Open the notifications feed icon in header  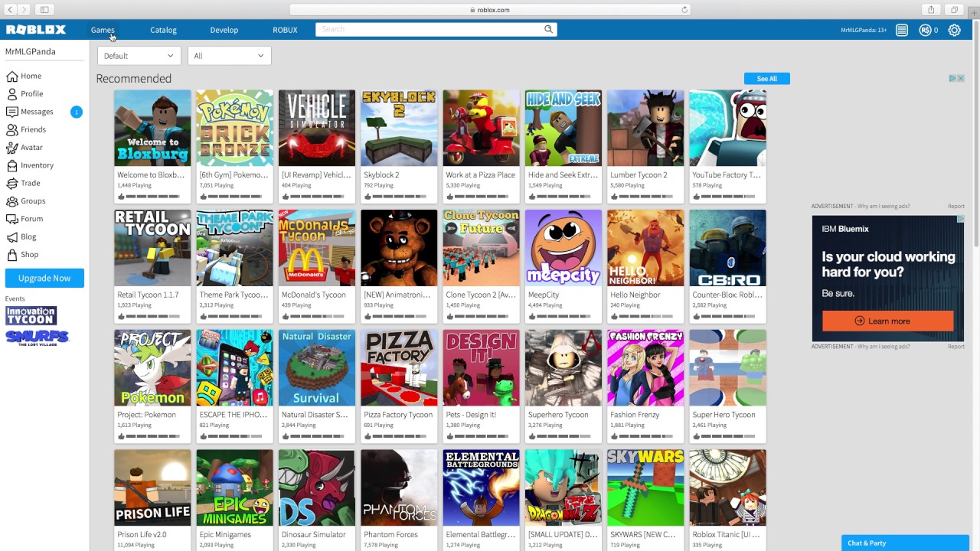click(902, 30)
